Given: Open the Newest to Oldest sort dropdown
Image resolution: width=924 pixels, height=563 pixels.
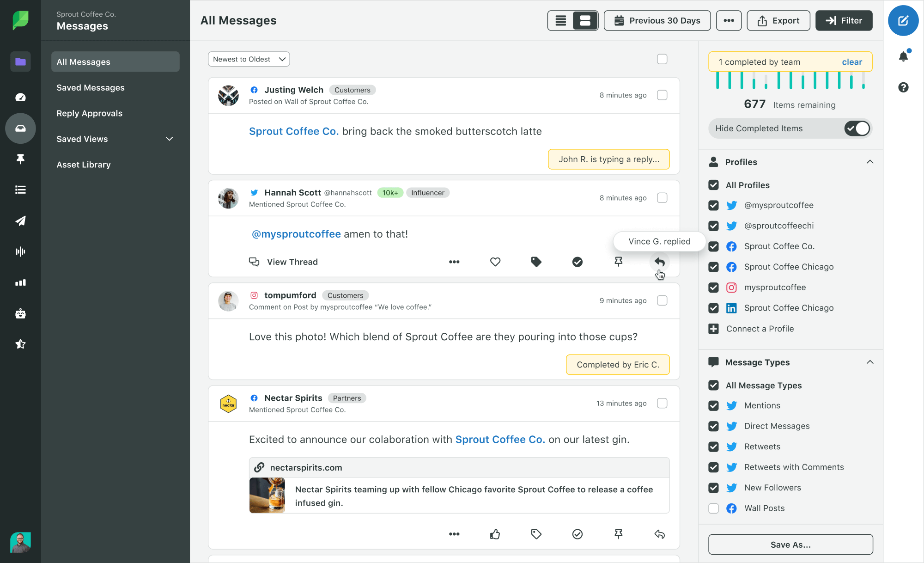Looking at the screenshot, I should pyautogui.click(x=248, y=59).
